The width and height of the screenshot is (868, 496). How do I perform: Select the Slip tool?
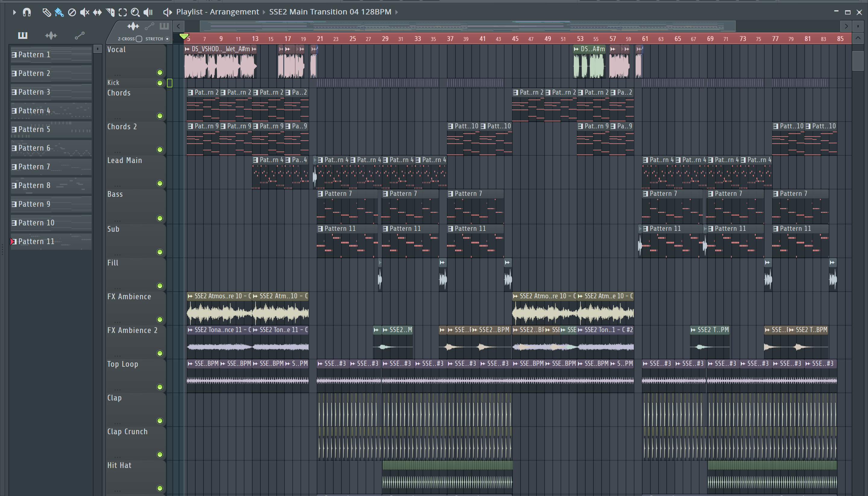[97, 12]
